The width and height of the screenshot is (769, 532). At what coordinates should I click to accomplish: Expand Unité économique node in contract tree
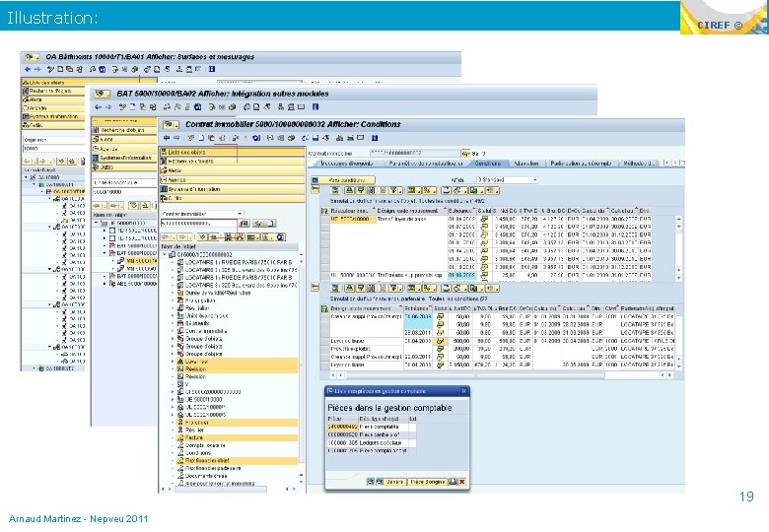click(173, 316)
